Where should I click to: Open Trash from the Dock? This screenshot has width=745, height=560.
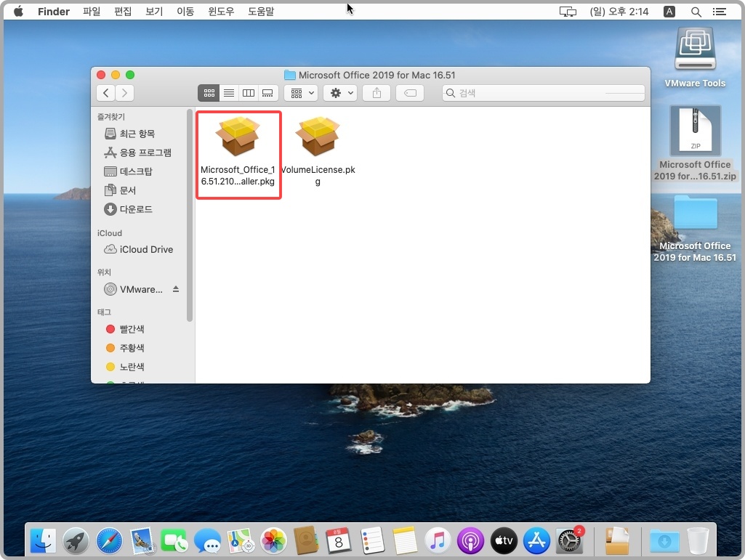click(698, 540)
